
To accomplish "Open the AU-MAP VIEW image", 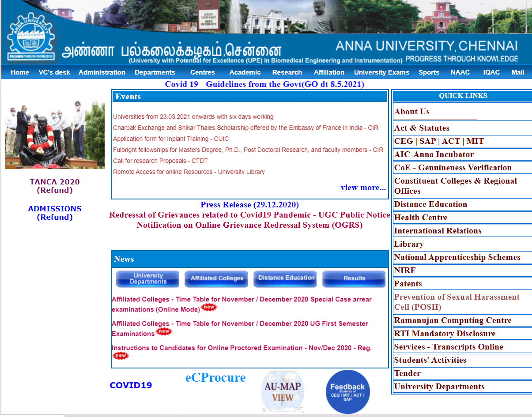I will point(282,392).
